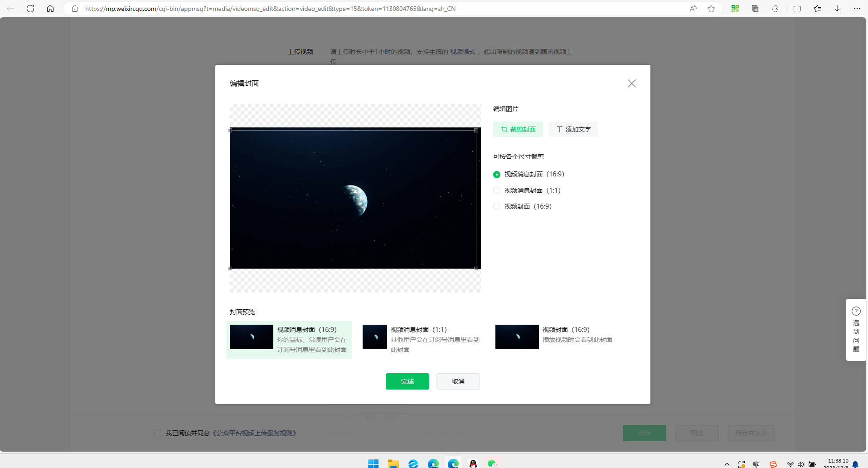The height and width of the screenshot is (468, 868).
Task: Open volume speaker tray icon
Action: pos(801,464)
